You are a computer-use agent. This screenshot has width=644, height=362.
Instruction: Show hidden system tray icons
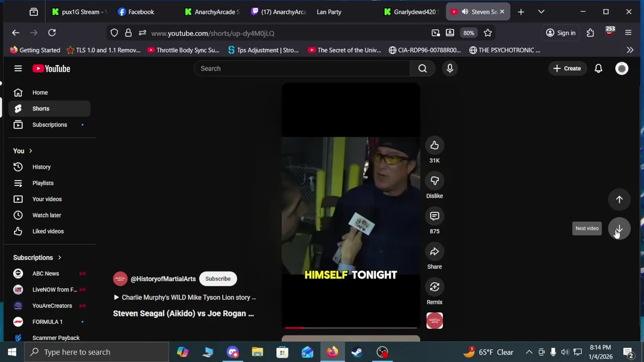(529, 352)
